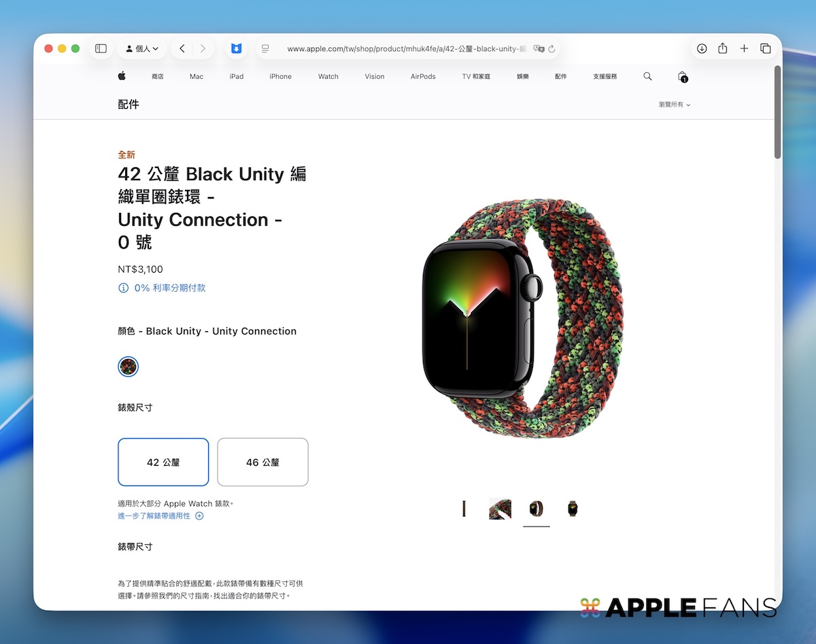This screenshot has width=816, height=644.
Task: Select the close-up band texture thumbnail
Action: [500, 509]
